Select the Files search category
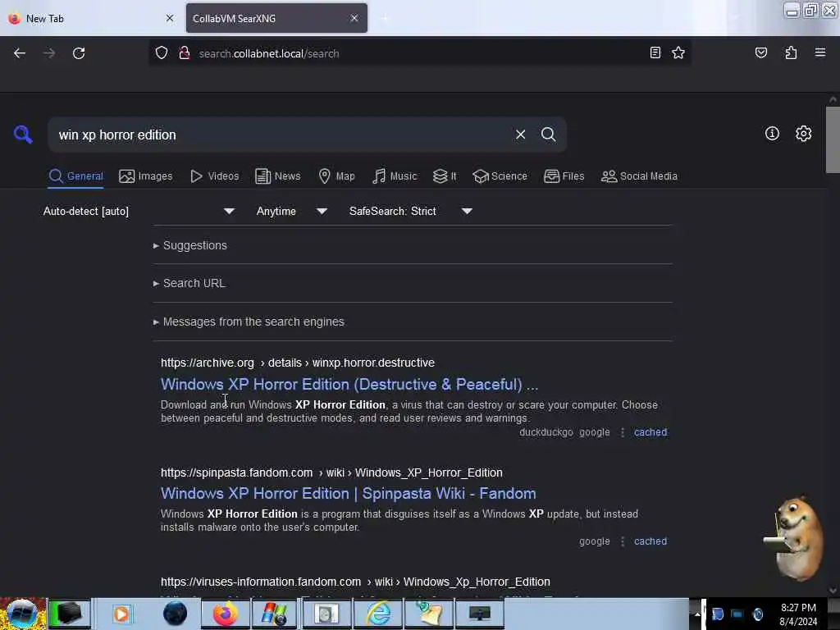Image resolution: width=840 pixels, height=630 pixels. (x=564, y=176)
